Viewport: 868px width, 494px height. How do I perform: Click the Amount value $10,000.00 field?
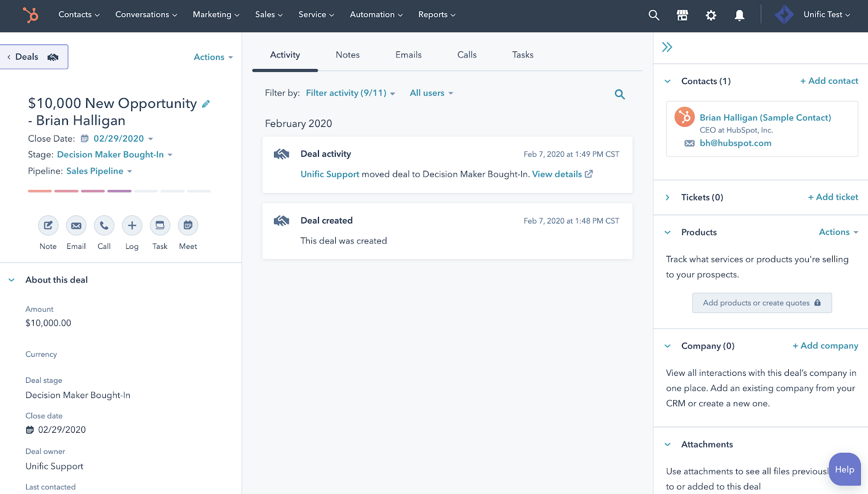click(x=48, y=323)
